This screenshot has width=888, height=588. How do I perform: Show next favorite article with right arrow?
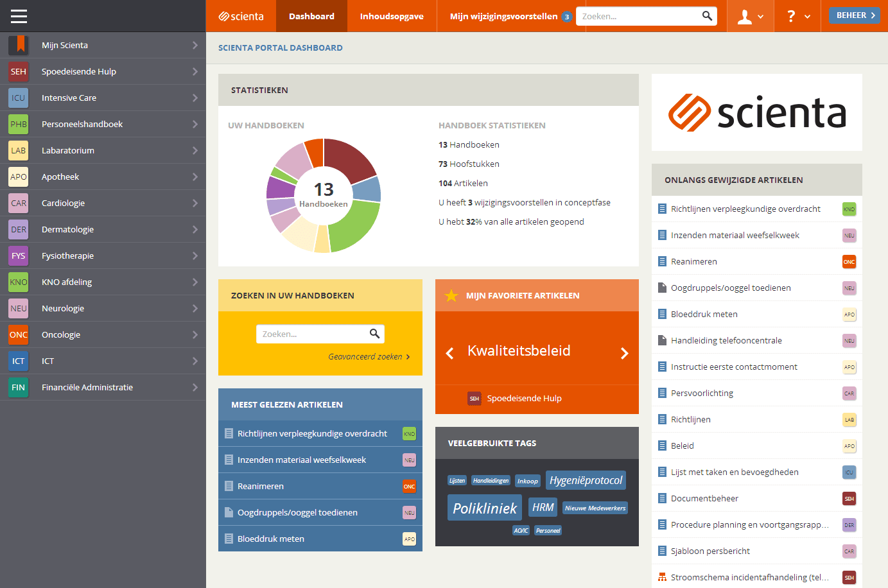[624, 353]
